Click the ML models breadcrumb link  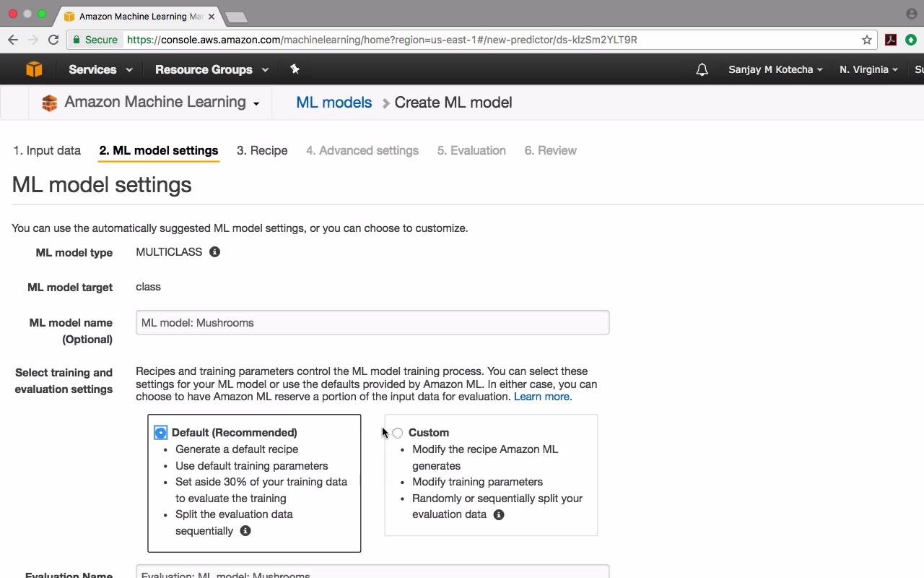click(334, 103)
